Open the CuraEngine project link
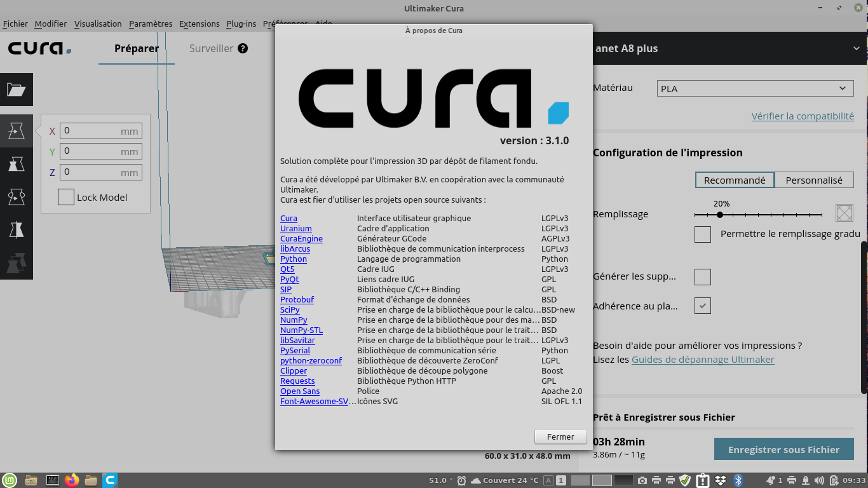 pos(302,239)
